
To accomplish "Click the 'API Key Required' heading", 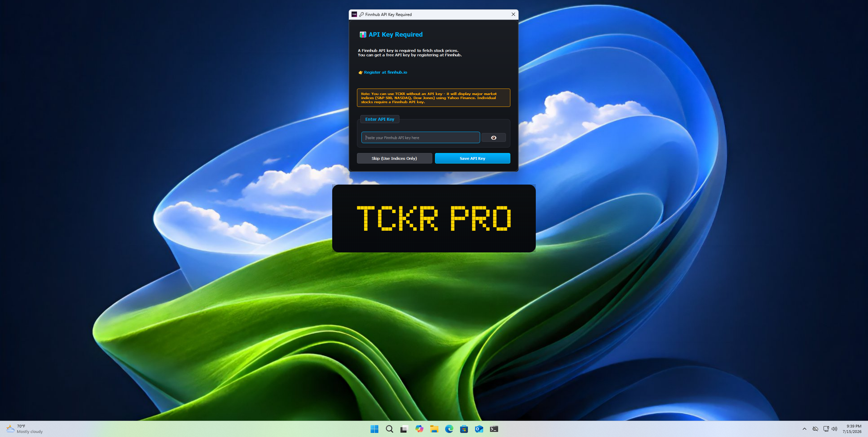I will click(x=395, y=35).
